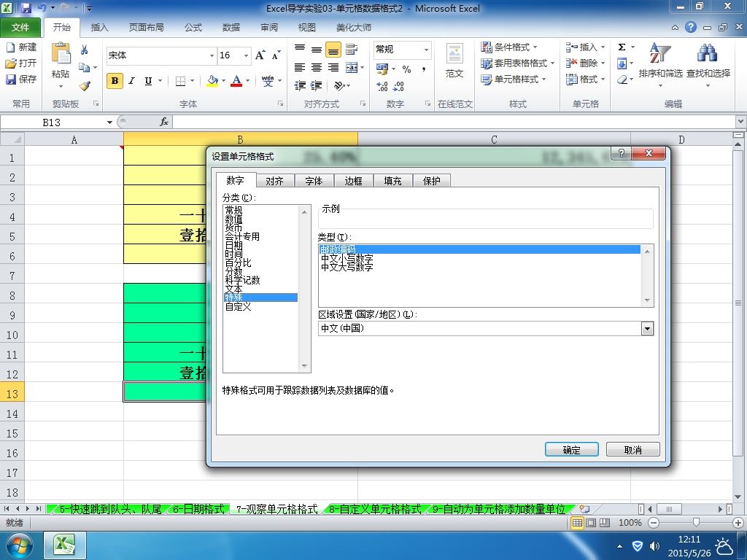Viewport: 747px width, 560px height.
Task: Switch to the 字体 dialog tab
Action: (314, 181)
